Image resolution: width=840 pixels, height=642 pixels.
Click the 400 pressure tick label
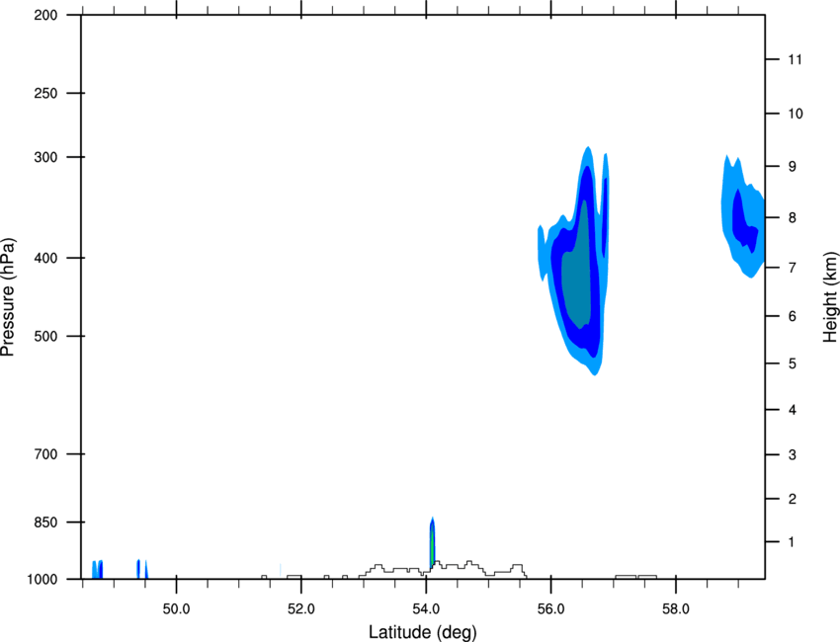pyautogui.click(x=45, y=258)
